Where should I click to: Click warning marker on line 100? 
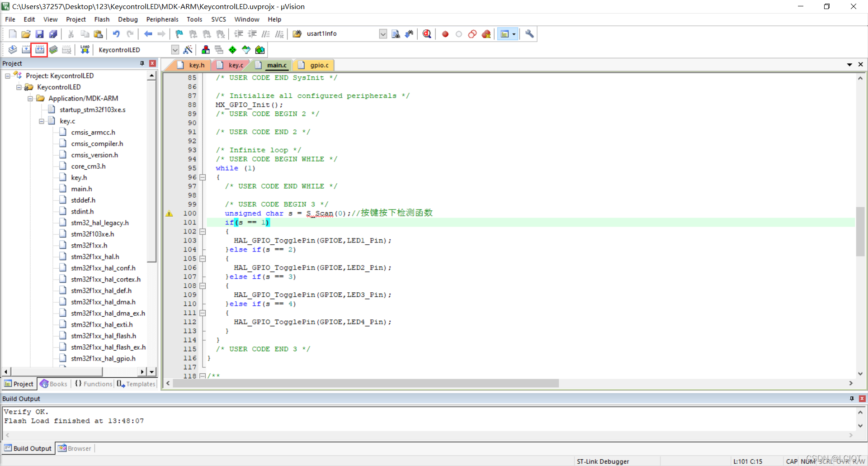(169, 214)
